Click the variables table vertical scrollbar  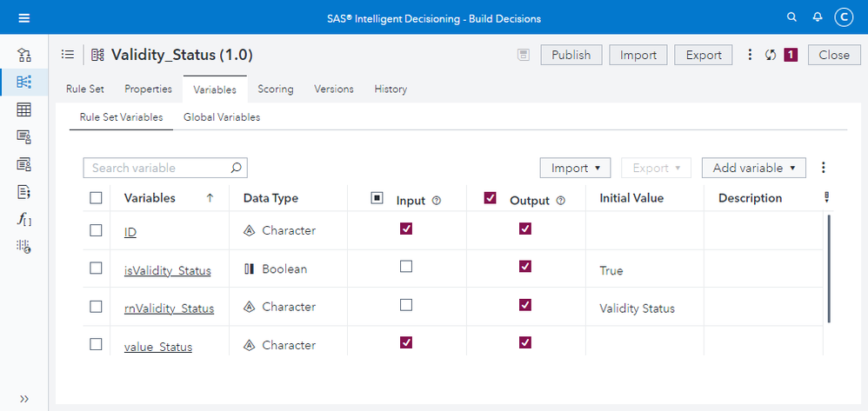point(828,269)
